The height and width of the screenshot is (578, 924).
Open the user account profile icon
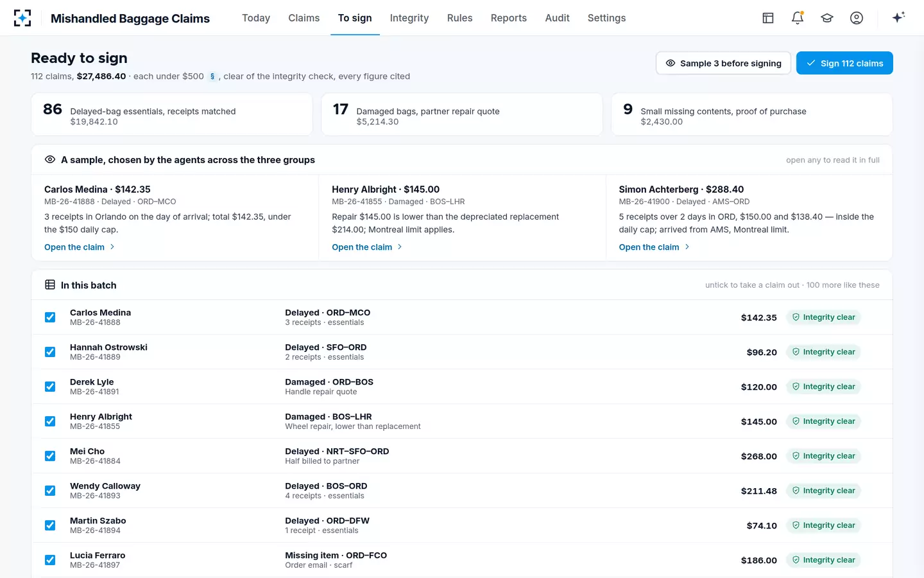coord(857,18)
